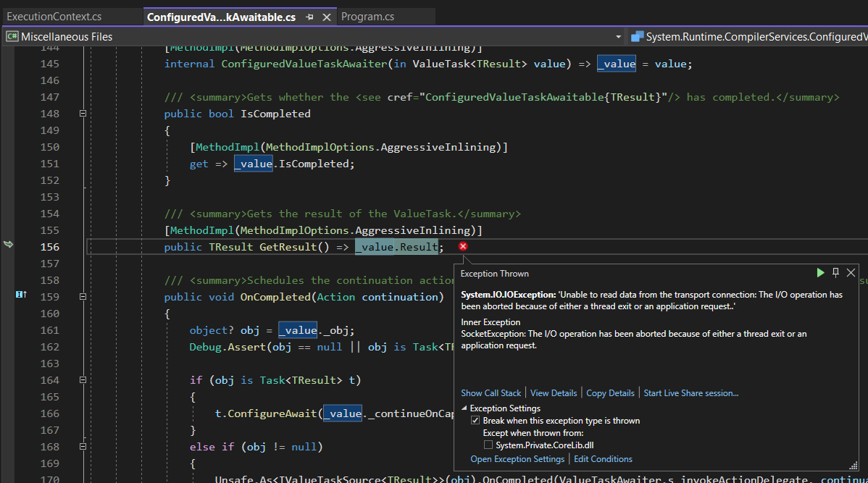Open the Miscellaneous Files project dropdown
The height and width of the screenshot is (483, 868).
(618, 36)
